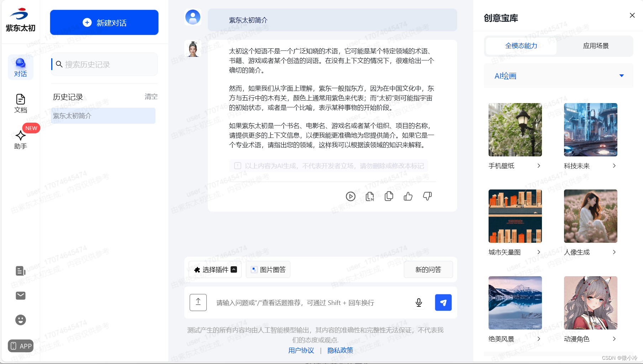Open the 手机壁纸 thumbnail image
643x364 pixels.
515,130
